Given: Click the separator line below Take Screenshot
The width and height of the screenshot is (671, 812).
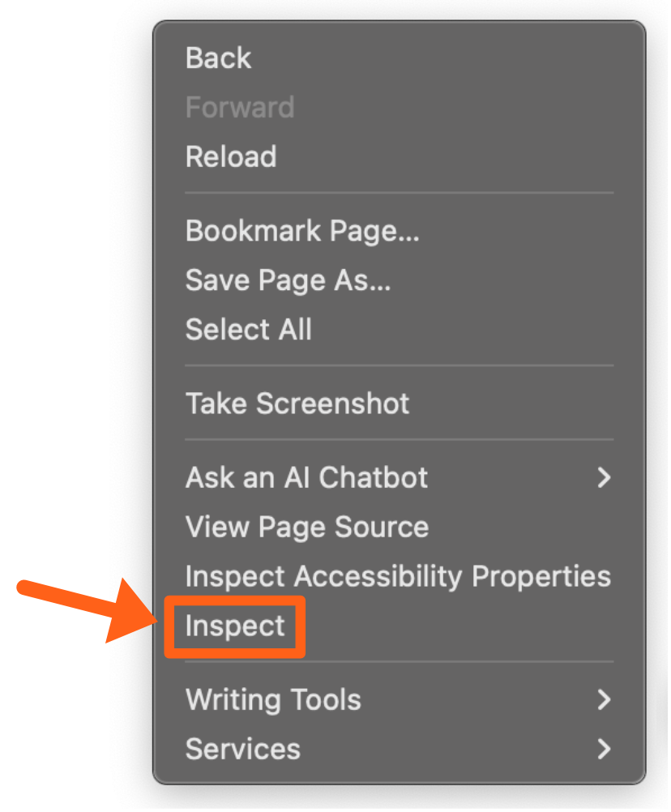Looking at the screenshot, I should [399, 440].
